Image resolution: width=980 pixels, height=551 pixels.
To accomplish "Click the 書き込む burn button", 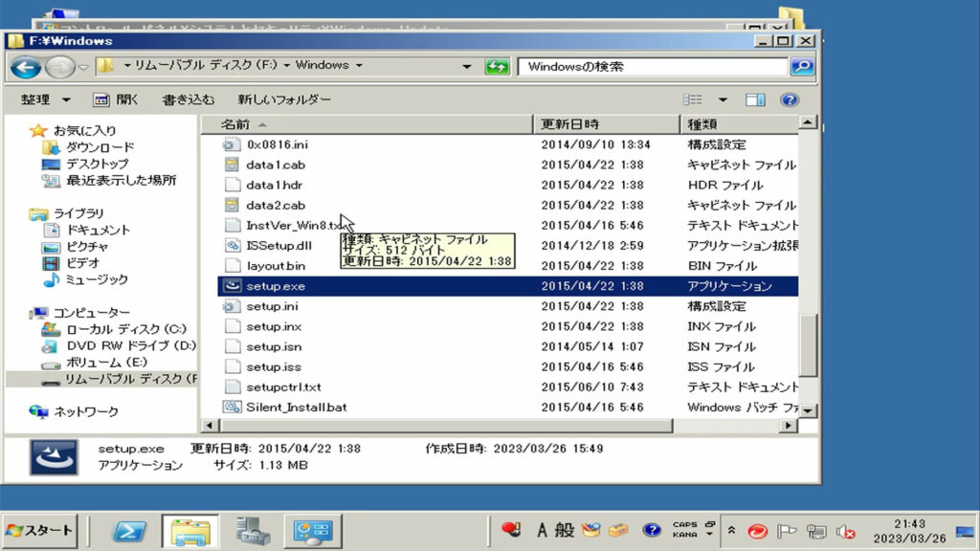I will click(188, 99).
